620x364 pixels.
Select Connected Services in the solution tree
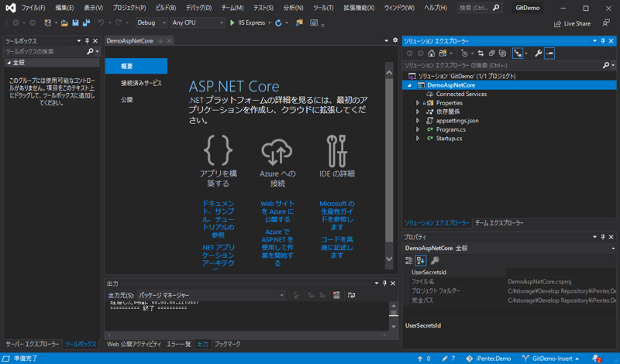click(461, 94)
